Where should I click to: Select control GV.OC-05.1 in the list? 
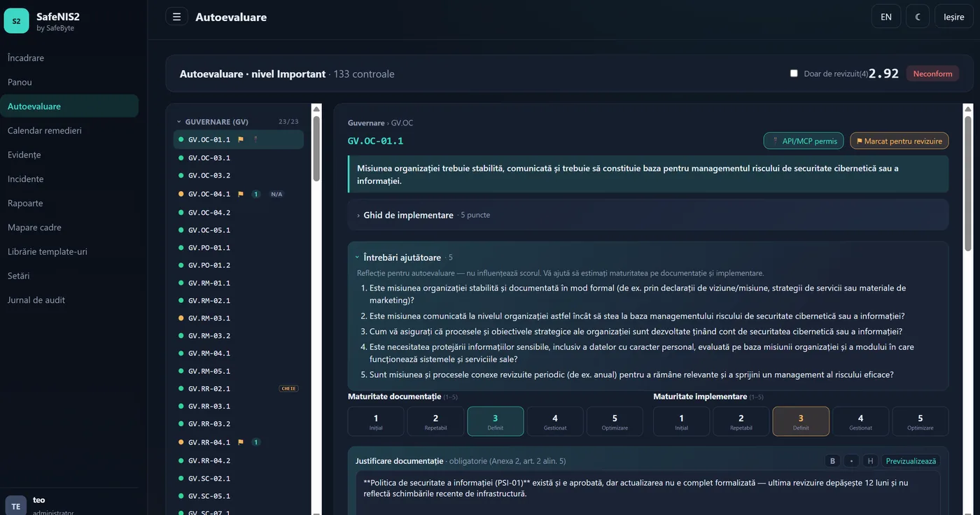[239, 230]
